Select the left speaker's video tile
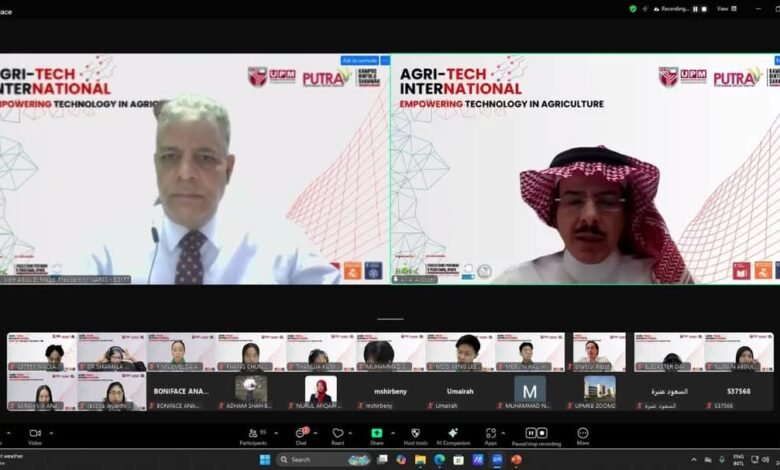Screen dimensions: 780x470 (x=195, y=169)
